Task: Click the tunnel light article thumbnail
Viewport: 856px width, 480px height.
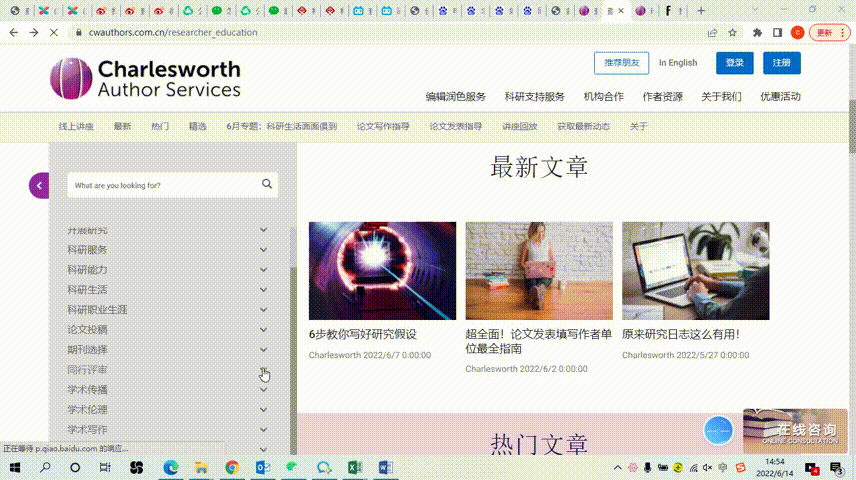Action: coord(382,271)
